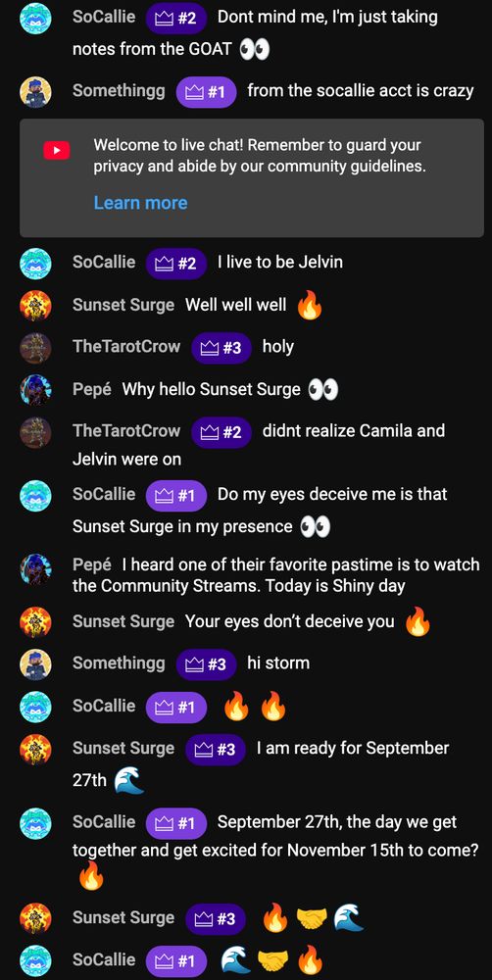
Task: Click TheTarotCrow's #3 crown badge beside 'holy'
Action: [x=221, y=348]
